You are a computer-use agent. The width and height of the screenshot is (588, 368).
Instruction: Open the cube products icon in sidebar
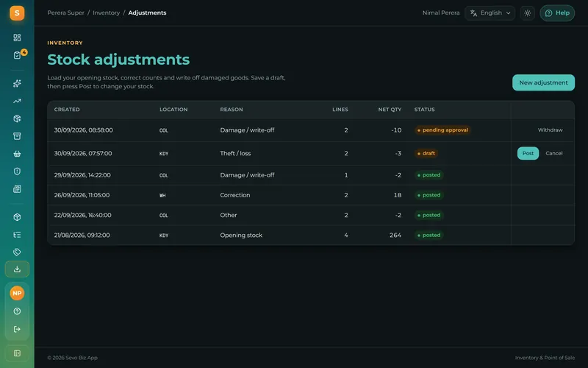[17, 217]
